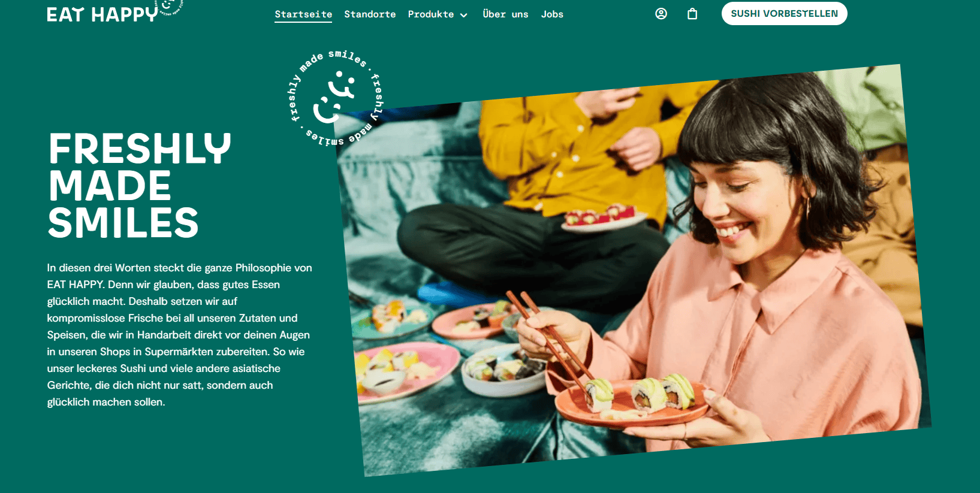Click the hero photo of smiling woman

[x=634, y=270]
